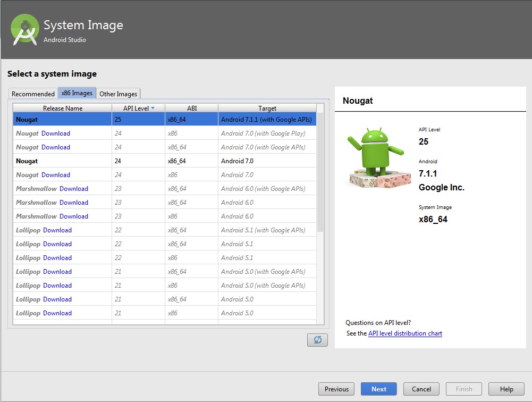Download Nougat Android 7.0 with Google Play
The width and height of the screenshot is (532, 402).
click(56, 133)
